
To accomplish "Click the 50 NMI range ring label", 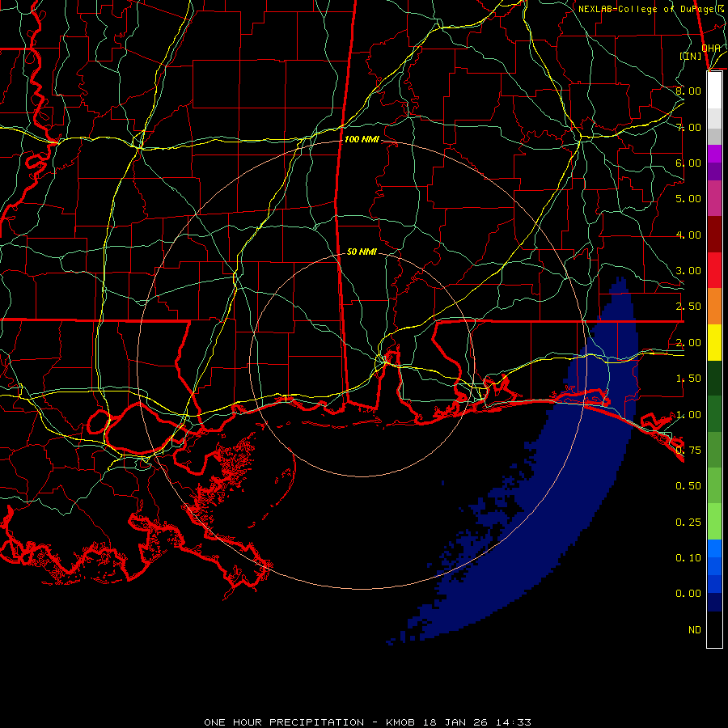I will (362, 252).
